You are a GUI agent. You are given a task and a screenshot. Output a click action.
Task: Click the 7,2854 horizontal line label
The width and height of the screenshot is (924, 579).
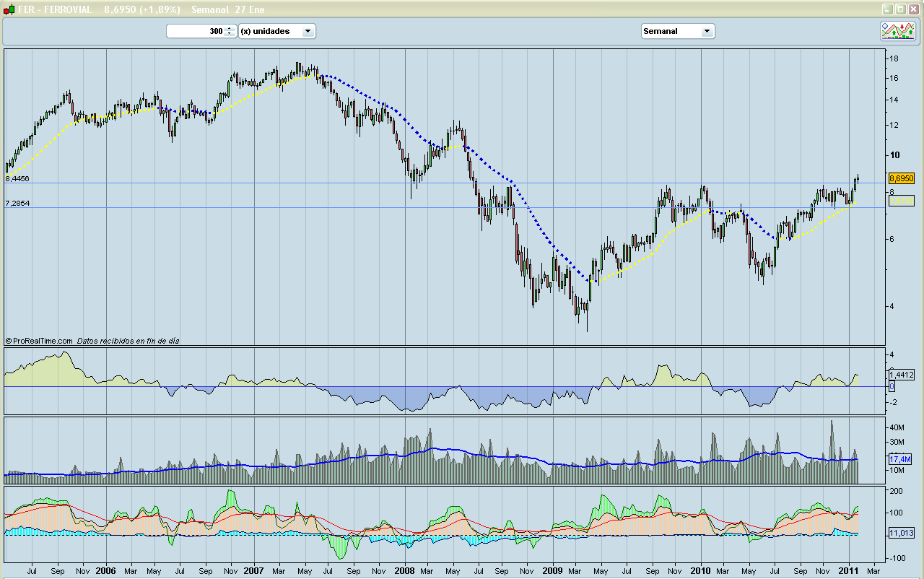(17, 204)
